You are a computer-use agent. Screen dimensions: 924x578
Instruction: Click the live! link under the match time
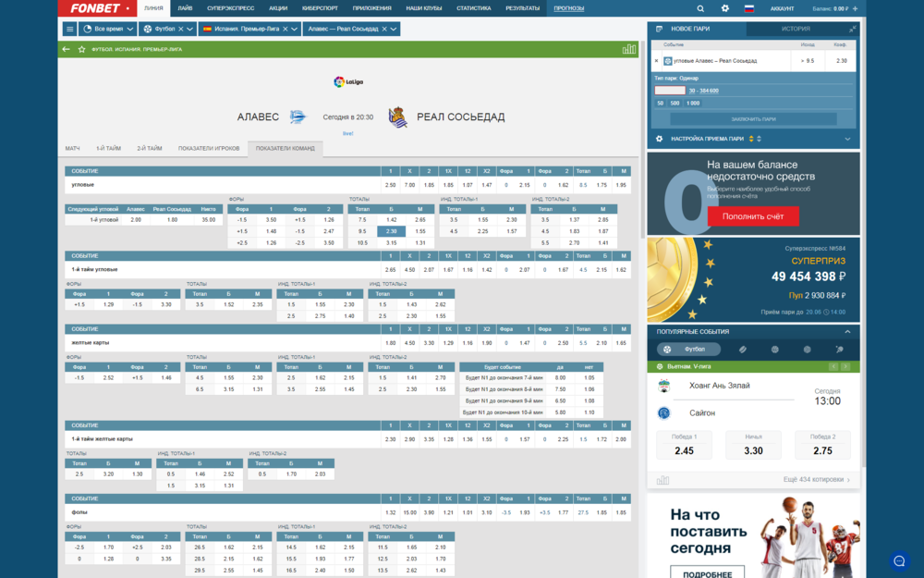[x=348, y=134]
